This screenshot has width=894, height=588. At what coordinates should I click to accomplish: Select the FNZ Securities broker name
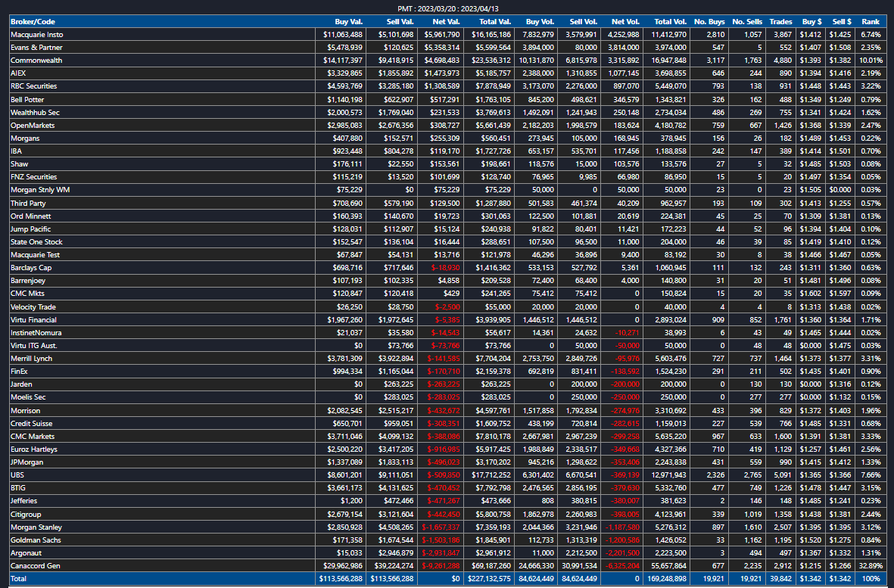33,177
